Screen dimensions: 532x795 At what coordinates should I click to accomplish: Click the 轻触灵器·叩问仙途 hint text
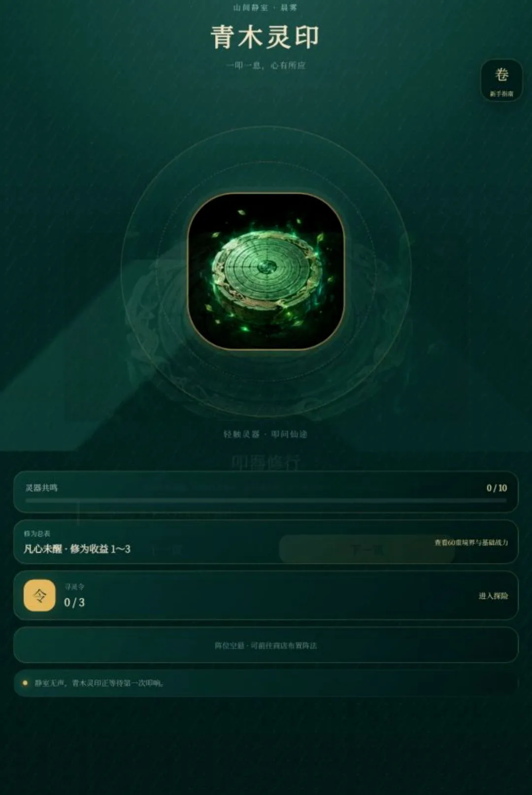click(266, 434)
